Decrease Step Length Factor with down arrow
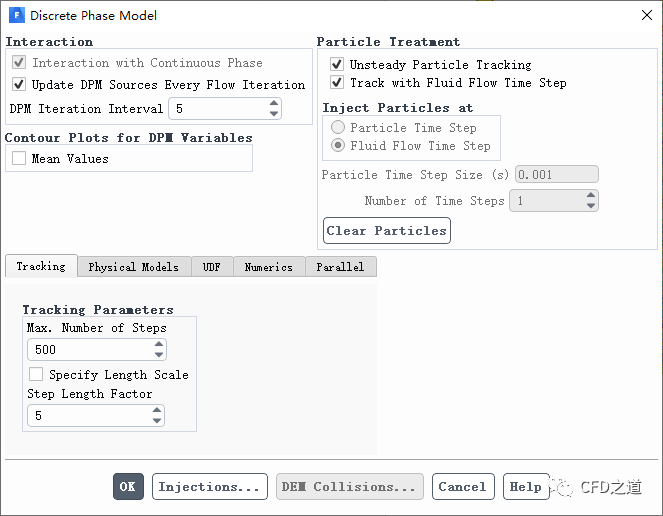Image resolution: width=663 pixels, height=516 pixels. 157,421
